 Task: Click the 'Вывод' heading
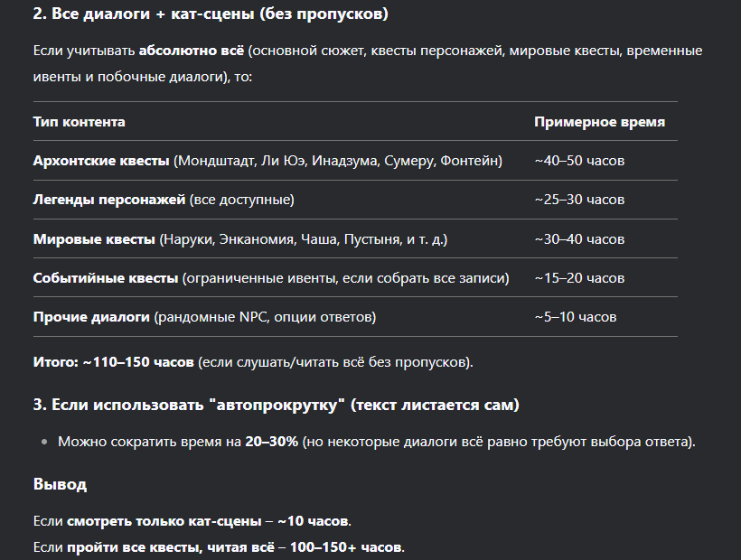60,484
